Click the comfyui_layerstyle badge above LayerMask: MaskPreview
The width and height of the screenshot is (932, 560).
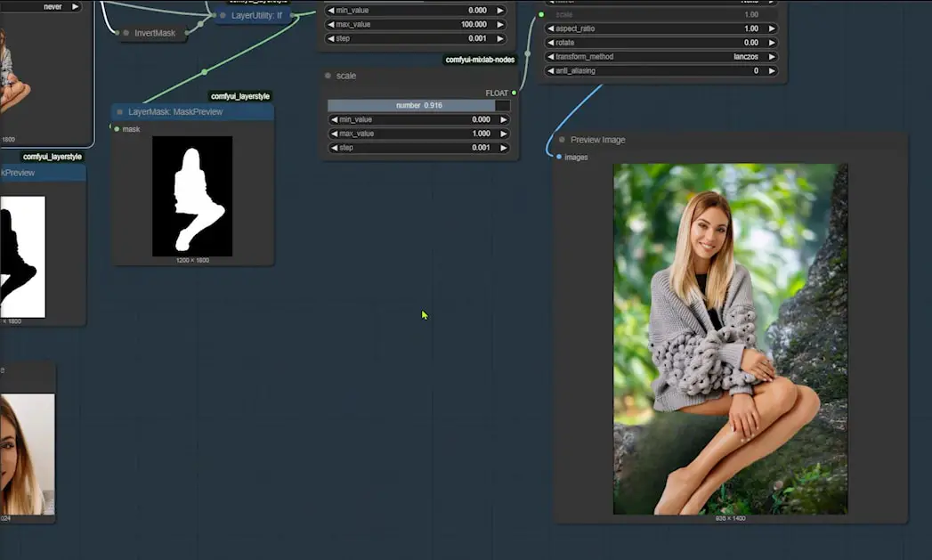pos(240,96)
